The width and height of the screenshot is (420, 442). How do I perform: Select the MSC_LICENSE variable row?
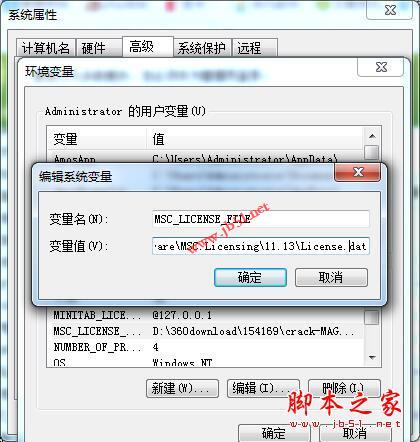coord(205,331)
